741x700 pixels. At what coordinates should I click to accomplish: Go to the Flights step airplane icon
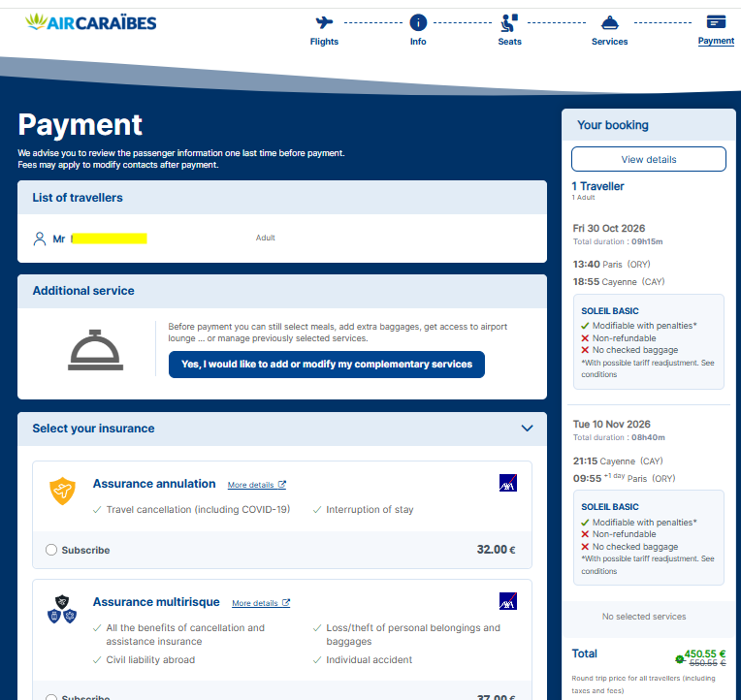[324, 22]
